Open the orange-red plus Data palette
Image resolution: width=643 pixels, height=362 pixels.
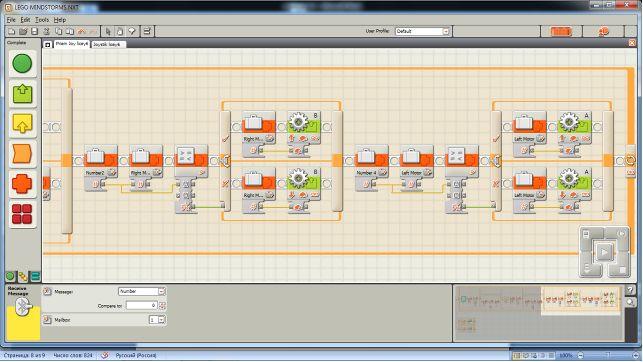pos(22,184)
